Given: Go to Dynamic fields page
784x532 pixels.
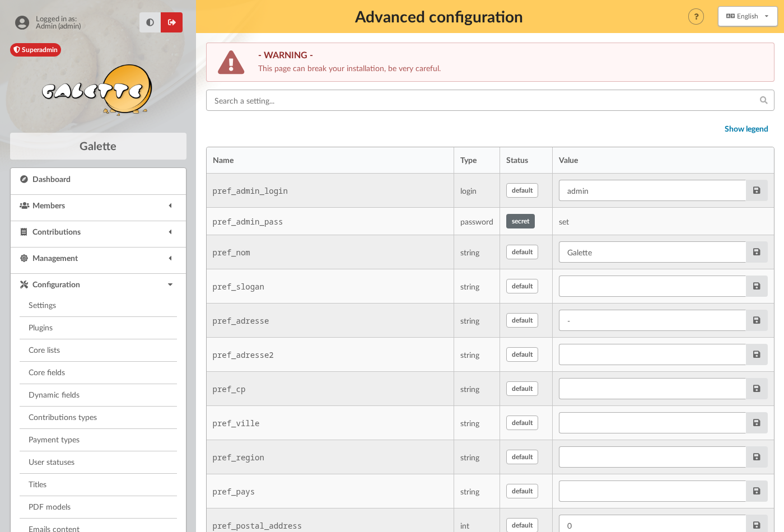Looking at the screenshot, I should tap(54, 395).
